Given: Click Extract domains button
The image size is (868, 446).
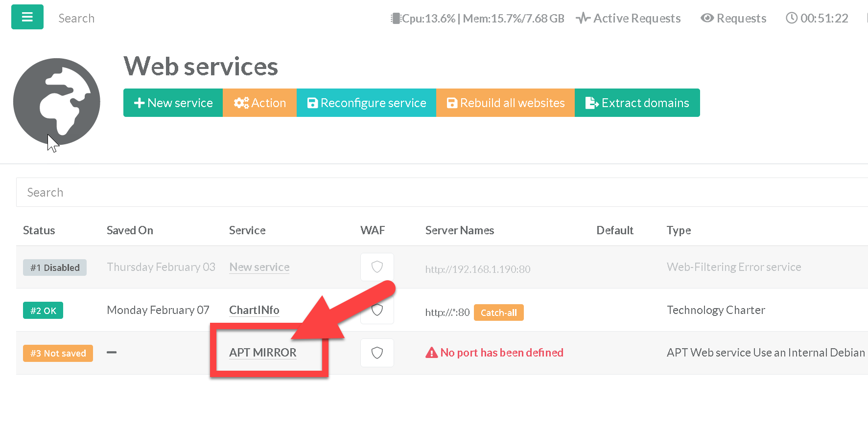Looking at the screenshot, I should [x=637, y=103].
